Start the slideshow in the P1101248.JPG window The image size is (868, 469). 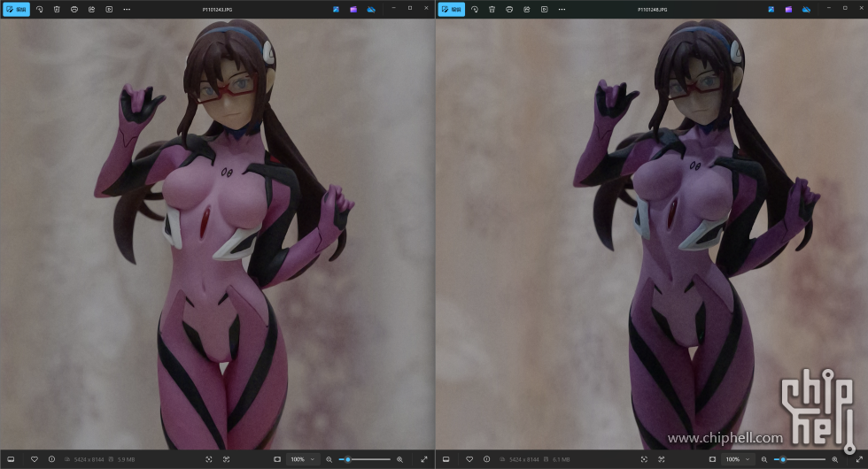(x=544, y=10)
